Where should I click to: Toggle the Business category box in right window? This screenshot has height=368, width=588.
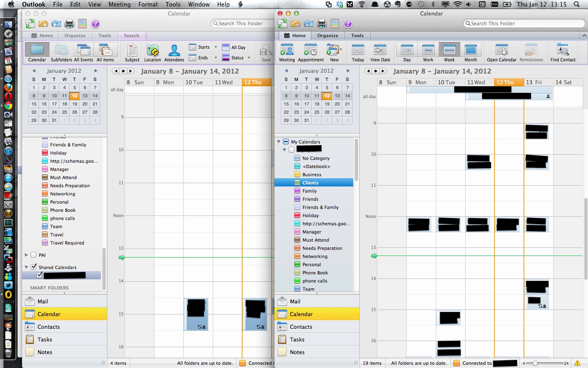(297, 175)
